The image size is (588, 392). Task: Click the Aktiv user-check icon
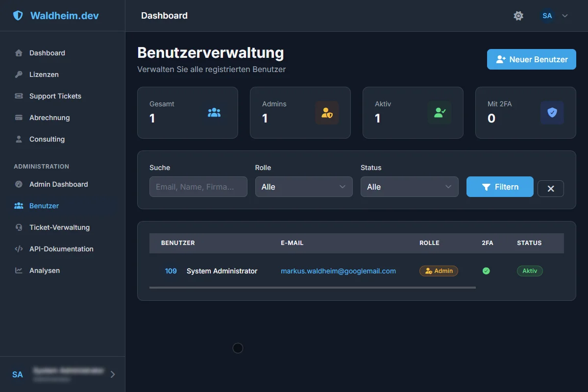point(440,113)
